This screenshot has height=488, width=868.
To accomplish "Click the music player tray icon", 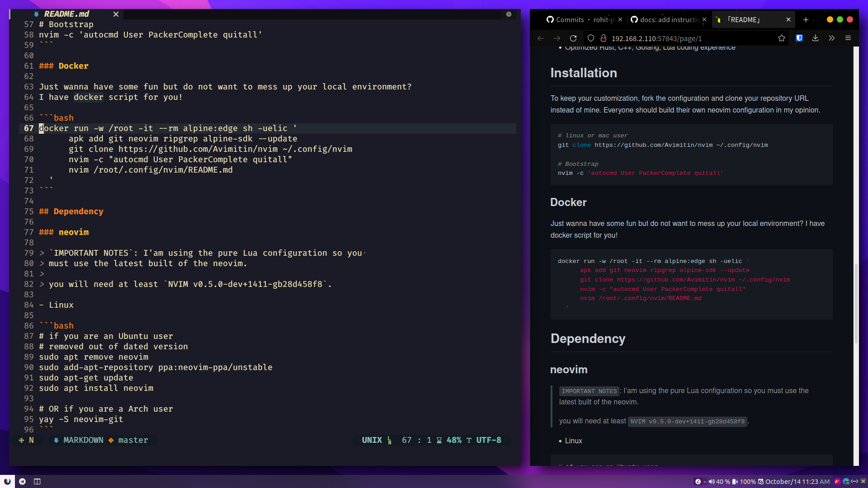I will pyautogui.click(x=698, y=482).
